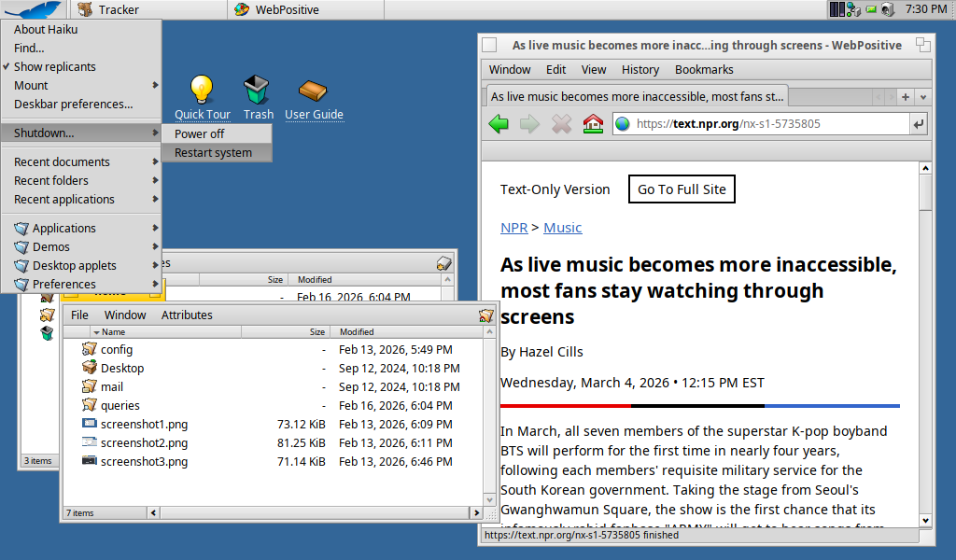
Task: Go back with the green arrow in WebPositive
Action: click(x=499, y=124)
